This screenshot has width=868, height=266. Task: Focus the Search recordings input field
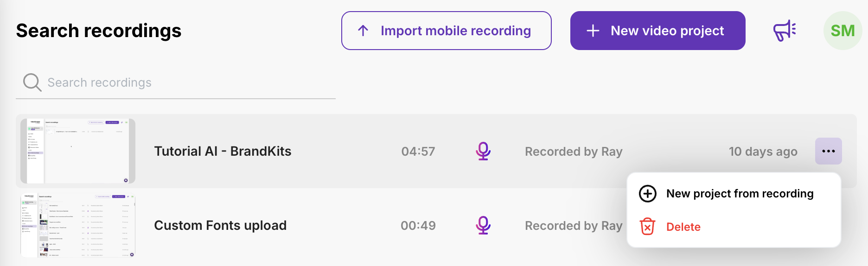[x=185, y=82]
